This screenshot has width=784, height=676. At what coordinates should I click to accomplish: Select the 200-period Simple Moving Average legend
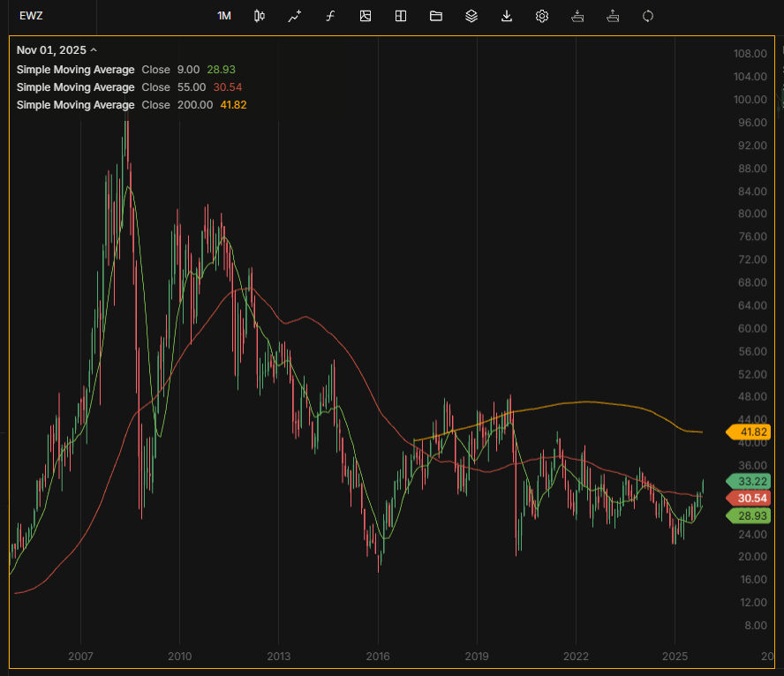pyautogui.click(x=76, y=105)
